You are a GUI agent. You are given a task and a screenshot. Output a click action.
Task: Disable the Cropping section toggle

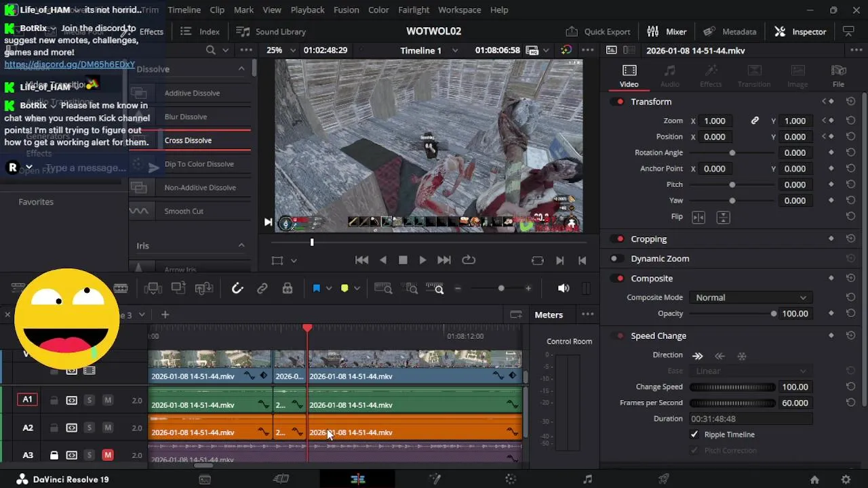tap(618, 239)
